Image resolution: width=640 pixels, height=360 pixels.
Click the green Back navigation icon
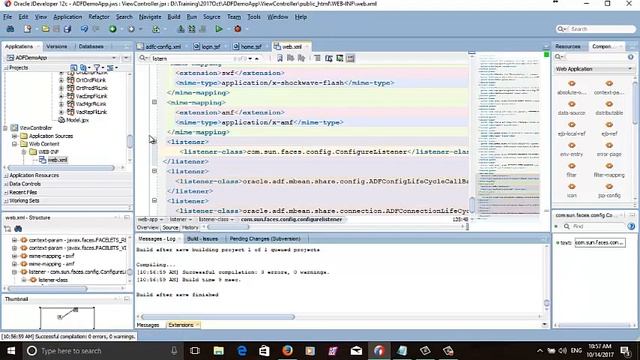pyautogui.click(x=113, y=29)
